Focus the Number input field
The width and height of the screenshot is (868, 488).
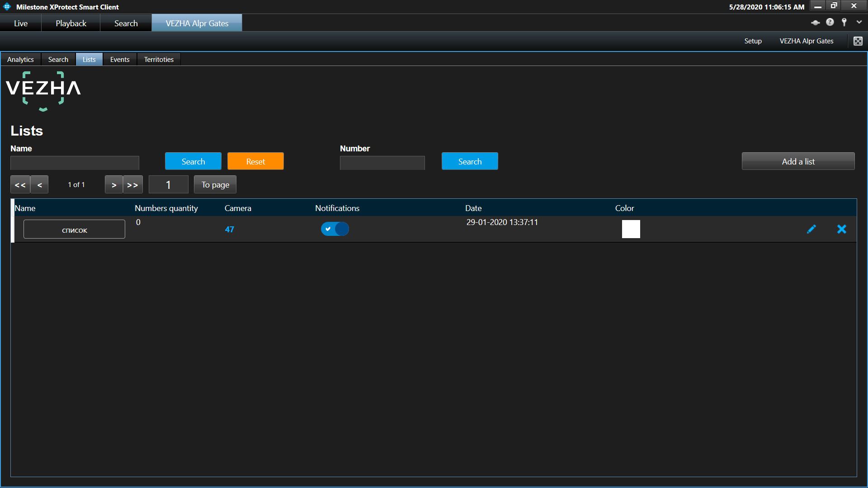point(382,163)
